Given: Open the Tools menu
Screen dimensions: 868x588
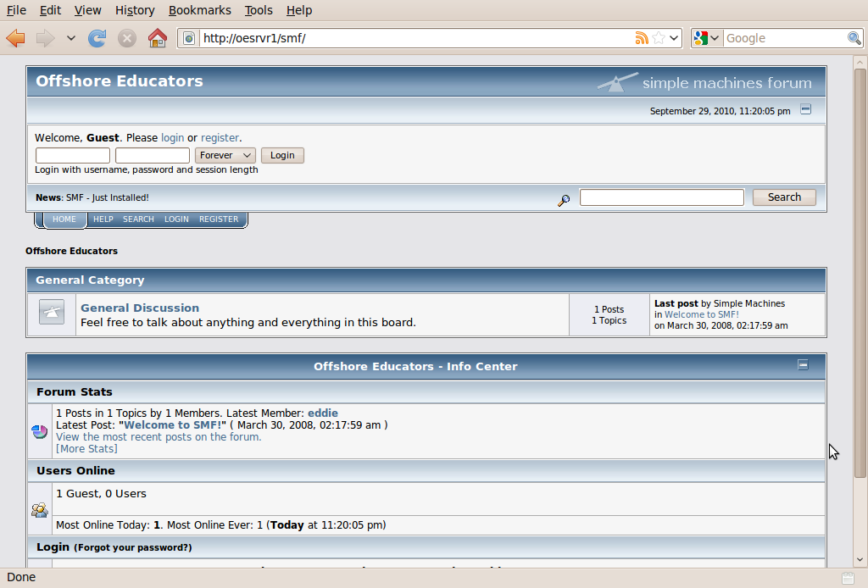Looking at the screenshot, I should [259, 10].
